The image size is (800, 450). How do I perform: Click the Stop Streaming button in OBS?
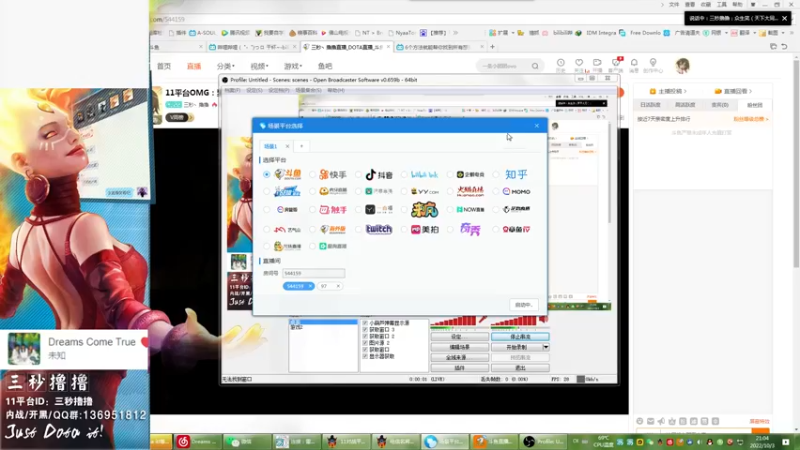[520, 337]
